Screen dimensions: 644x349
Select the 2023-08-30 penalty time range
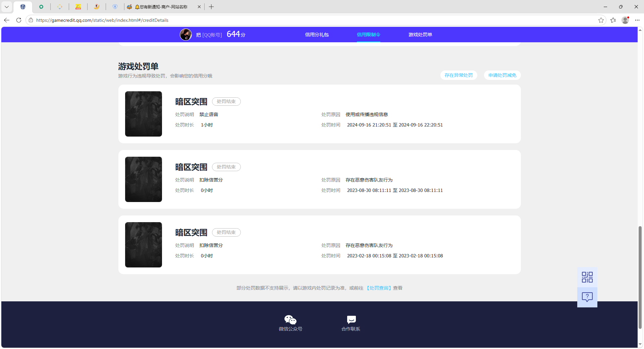click(395, 190)
